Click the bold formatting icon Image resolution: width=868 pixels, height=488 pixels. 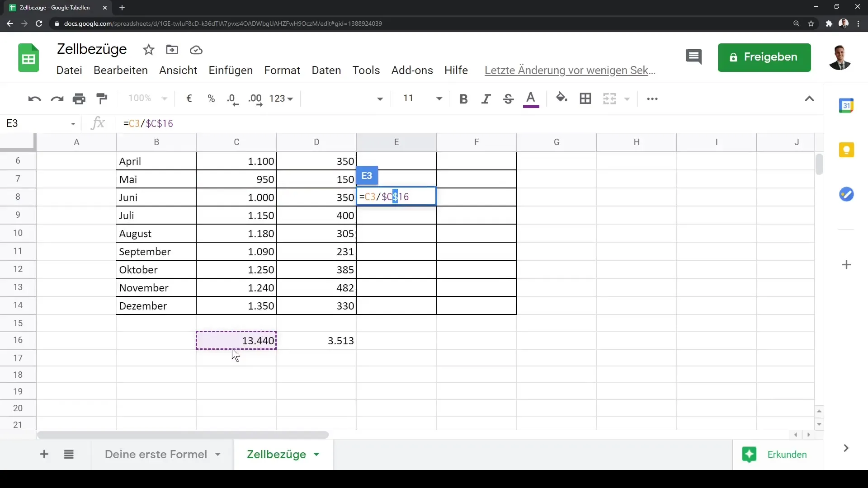463,99
